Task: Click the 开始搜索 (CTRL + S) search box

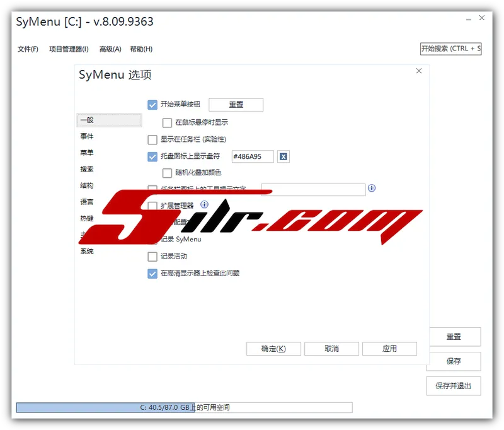Action: (450, 49)
